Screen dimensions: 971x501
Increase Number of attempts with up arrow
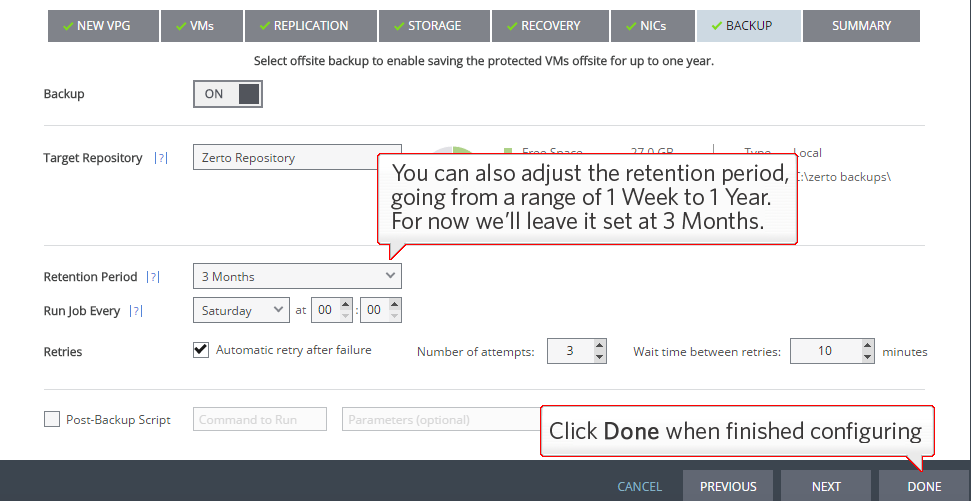click(599, 346)
